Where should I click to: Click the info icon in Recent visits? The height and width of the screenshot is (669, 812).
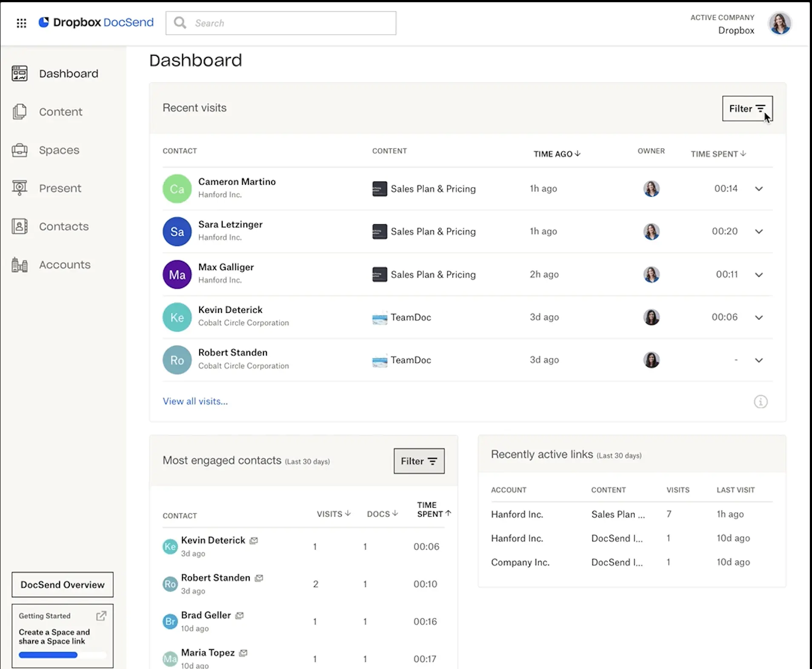click(760, 402)
